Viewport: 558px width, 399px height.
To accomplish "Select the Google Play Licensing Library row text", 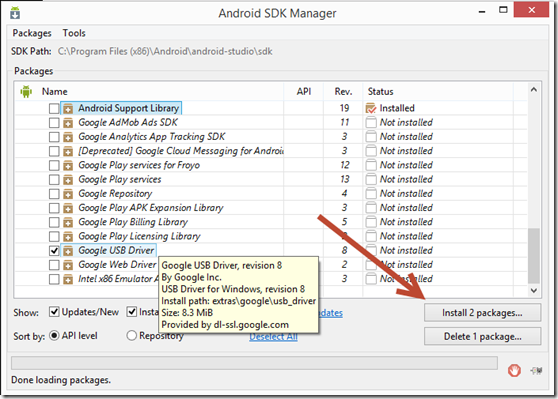I will click(x=139, y=236).
